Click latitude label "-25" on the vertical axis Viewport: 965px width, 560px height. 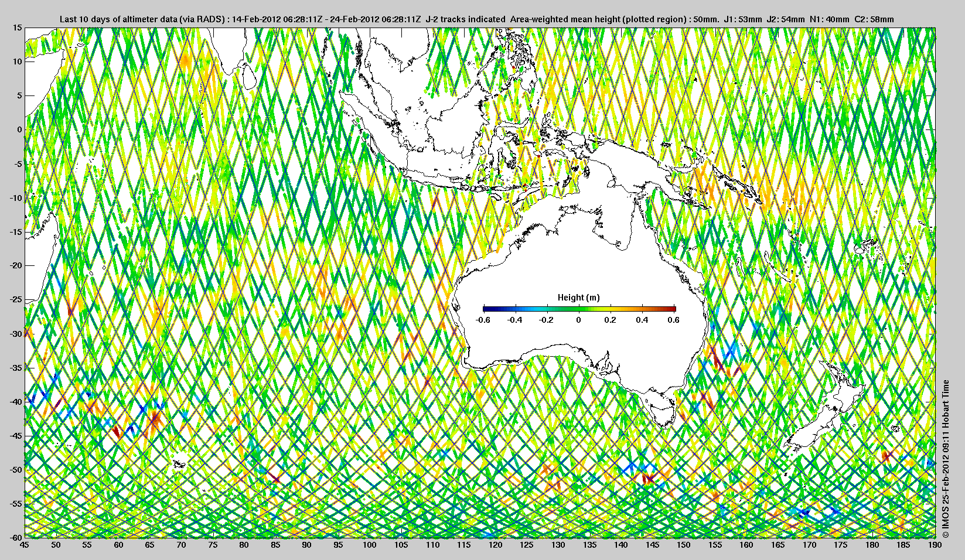point(16,300)
